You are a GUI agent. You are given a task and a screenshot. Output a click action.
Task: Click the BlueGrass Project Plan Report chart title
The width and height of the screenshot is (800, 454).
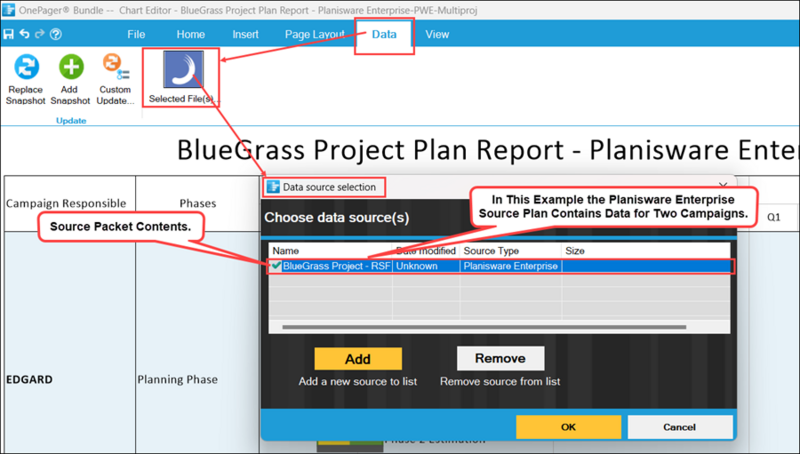tap(488, 149)
